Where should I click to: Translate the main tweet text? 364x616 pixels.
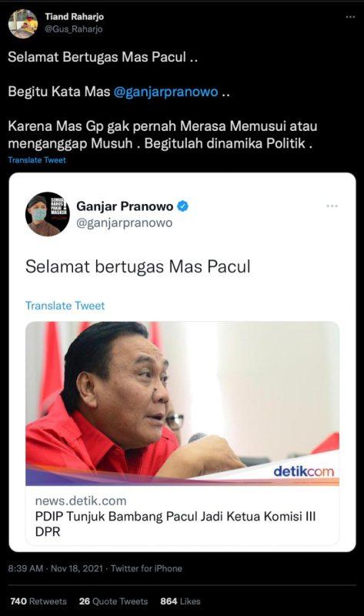click(37, 160)
